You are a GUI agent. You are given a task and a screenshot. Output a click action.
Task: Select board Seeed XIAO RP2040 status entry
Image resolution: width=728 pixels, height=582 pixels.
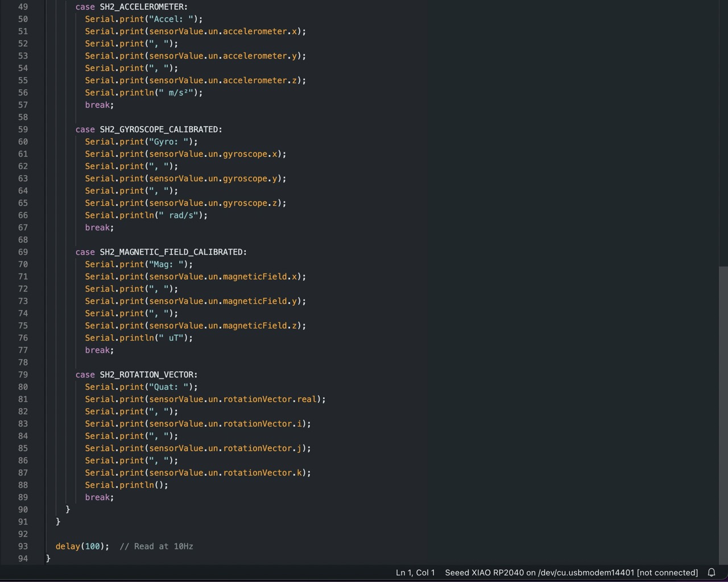click(x=571, y=572)
